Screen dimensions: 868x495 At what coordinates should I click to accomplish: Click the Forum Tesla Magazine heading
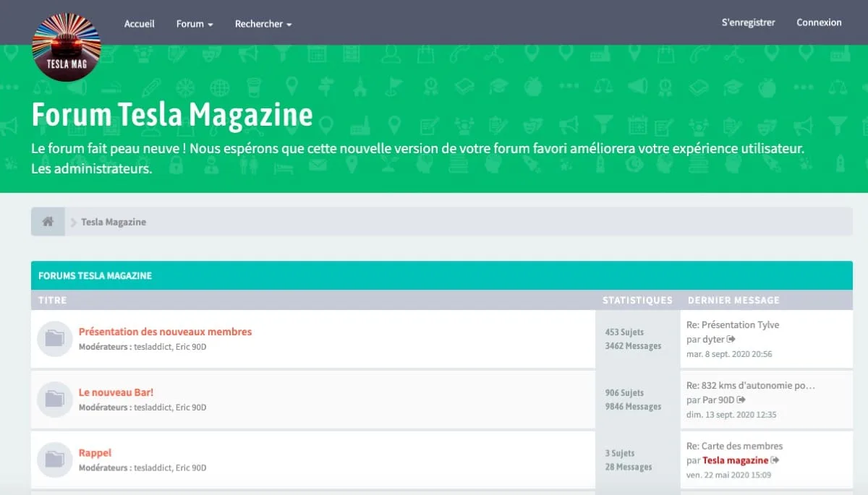pos(172,115)
